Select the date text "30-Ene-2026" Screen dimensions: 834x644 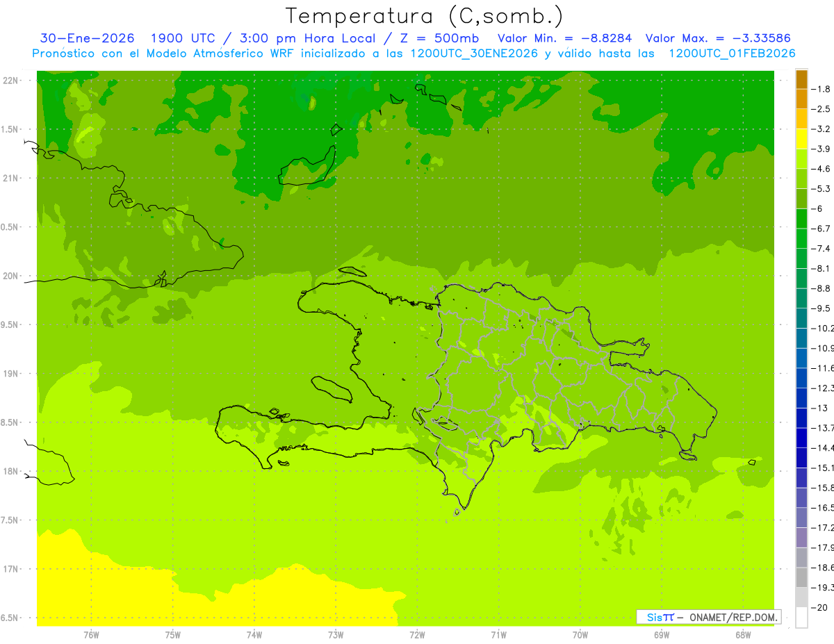(87, 38)
